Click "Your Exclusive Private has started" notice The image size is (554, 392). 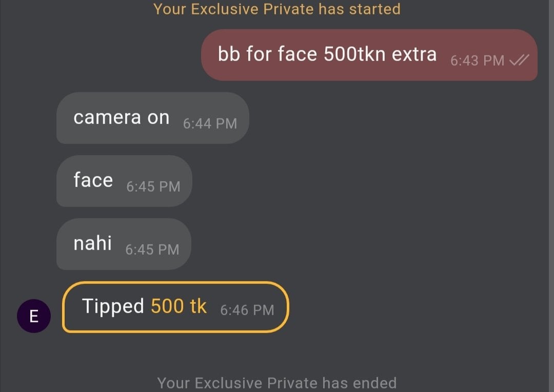(277, 9)
